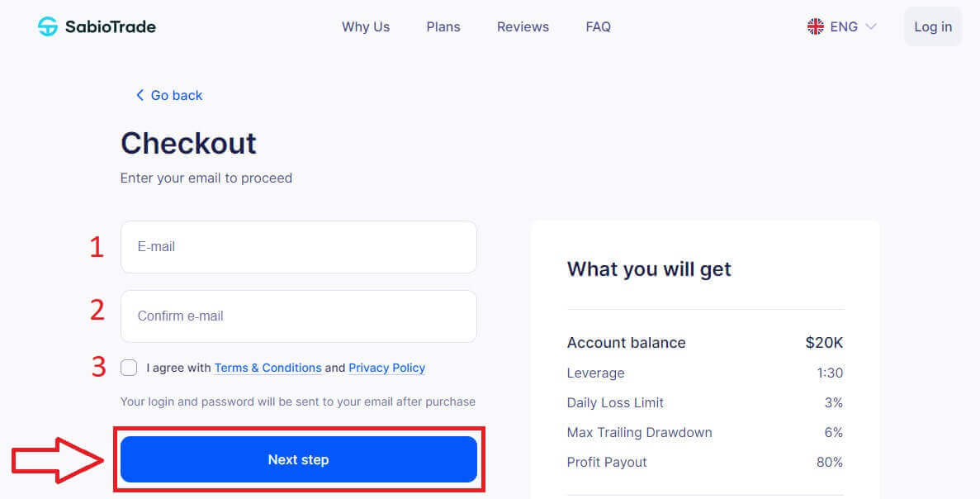The height and width of the screenshot is (499, 980).
Task: Go to the Reviews page
Action: coord(522,26)
